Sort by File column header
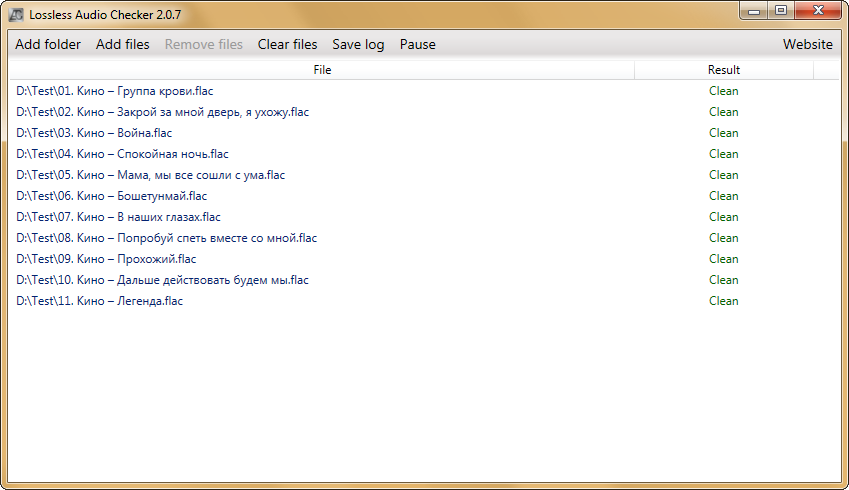The image size is (849, 490). (x=321, y=70)
